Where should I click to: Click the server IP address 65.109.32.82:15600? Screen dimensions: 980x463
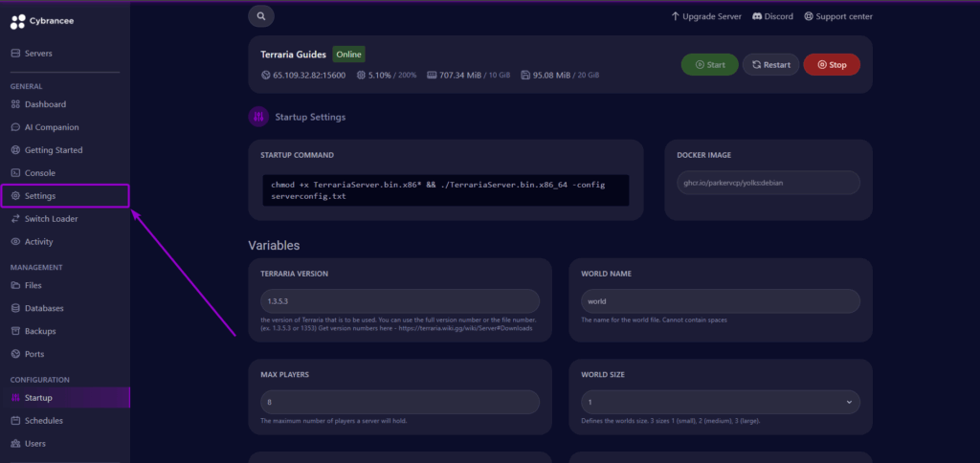click(x=309, y=75)
